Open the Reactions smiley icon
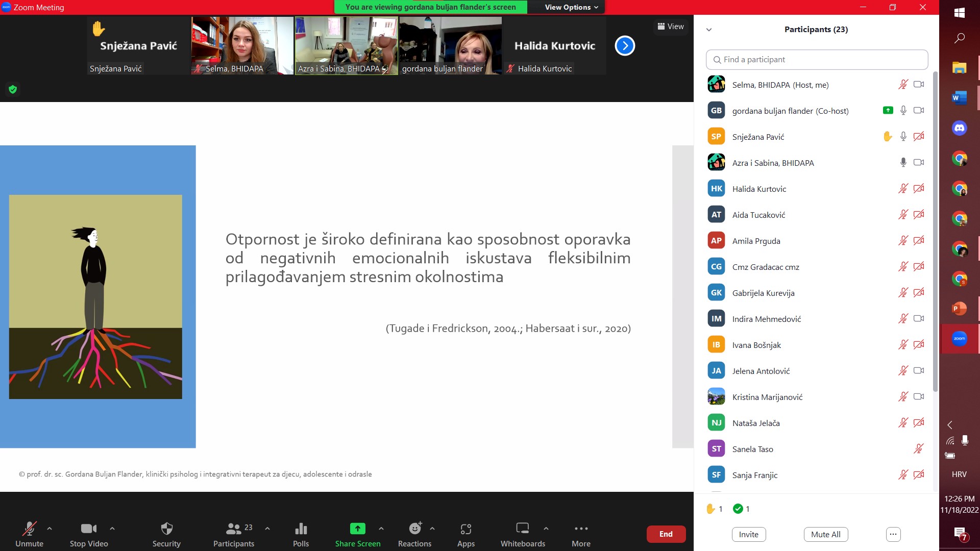 pyautogui.click(x=415, y=529)
